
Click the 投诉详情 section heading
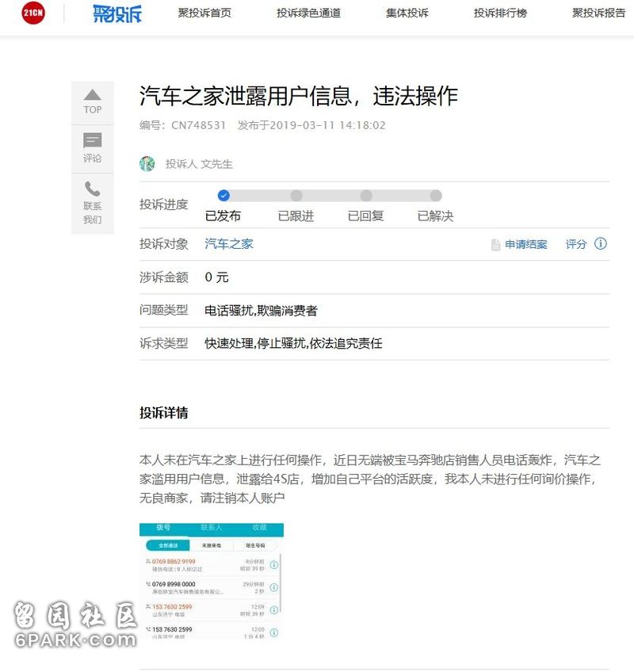click(x=164, y=413)
